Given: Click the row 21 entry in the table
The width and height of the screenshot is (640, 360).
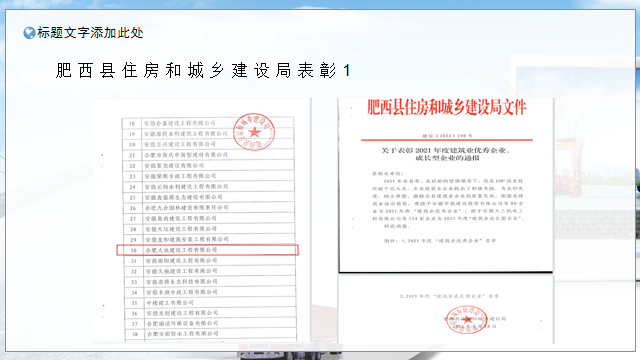Looking at the screenshot, I should point(208,155).
